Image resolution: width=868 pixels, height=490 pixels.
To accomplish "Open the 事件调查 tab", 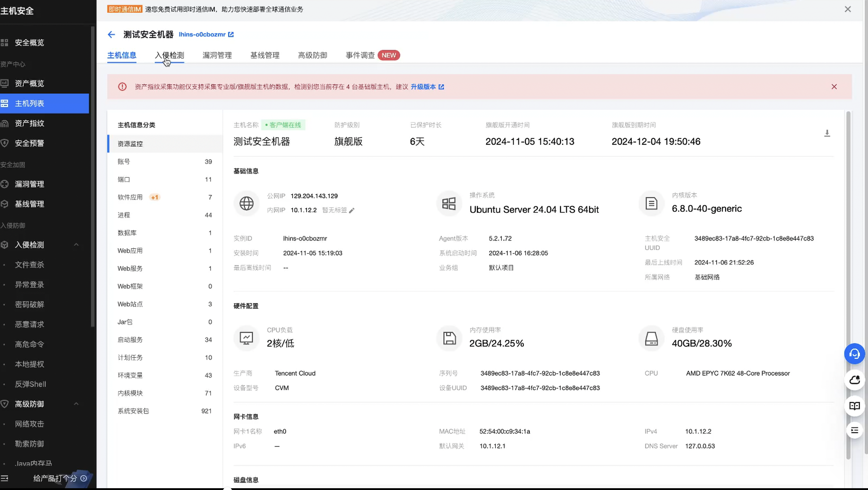I will point(360,55).
